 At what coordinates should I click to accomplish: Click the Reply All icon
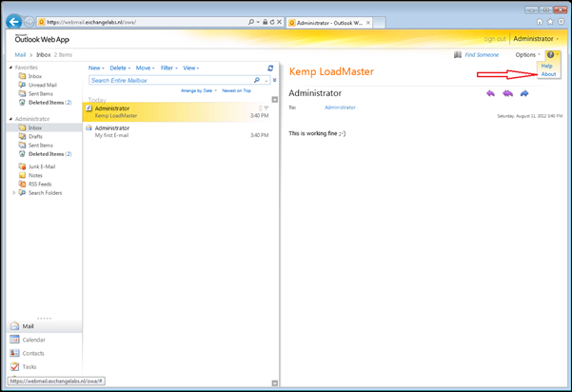click(x=507, y=93)
